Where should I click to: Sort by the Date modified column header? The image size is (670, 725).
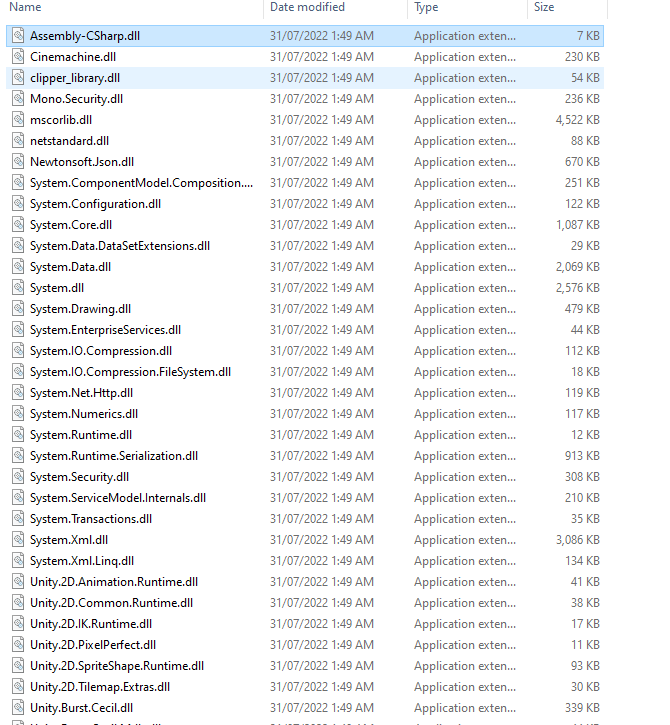(307, 7)
